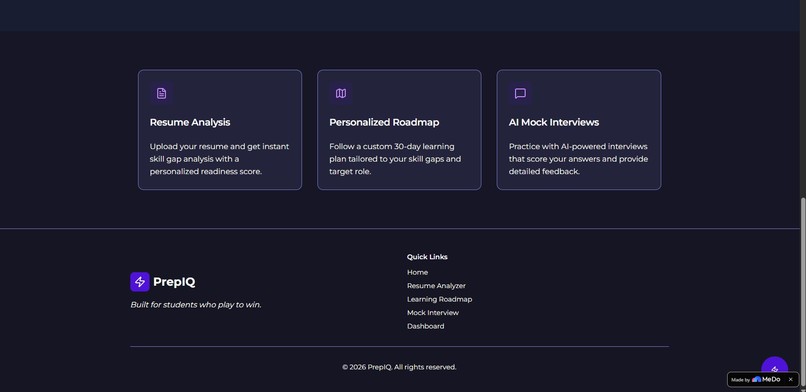
Task: Click the Personalized Roadmap map icon
Action: click(341, 94)
